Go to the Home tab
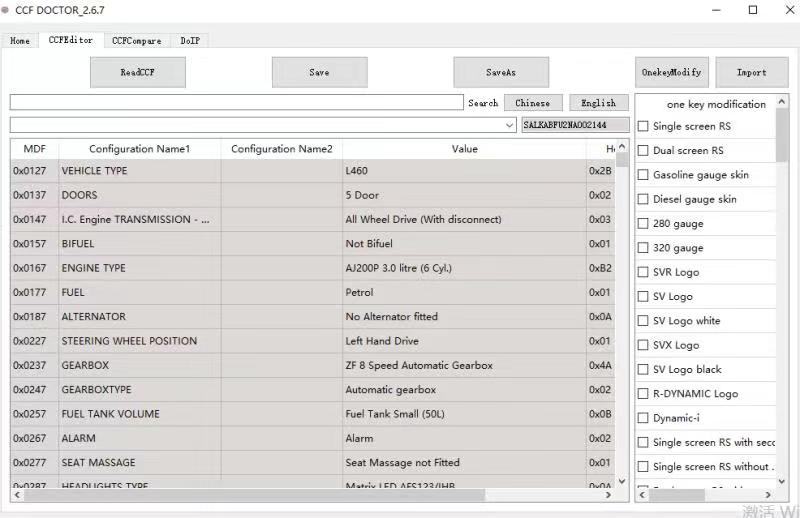 point(20,41)
